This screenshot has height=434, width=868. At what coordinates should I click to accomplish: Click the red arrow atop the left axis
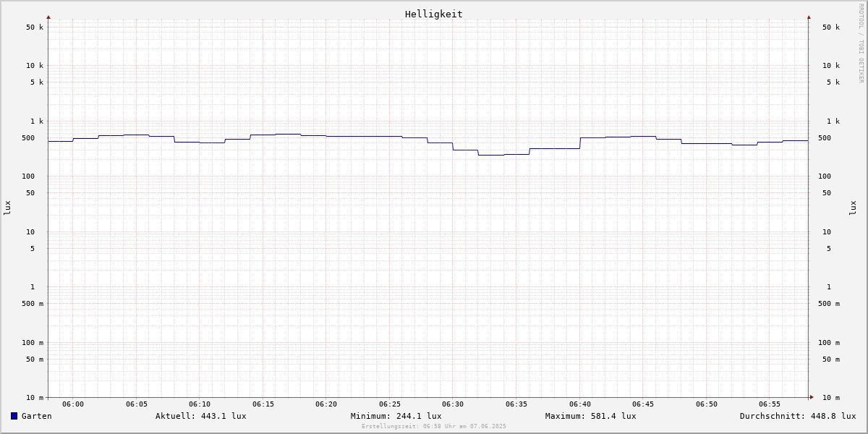point(48,17)
